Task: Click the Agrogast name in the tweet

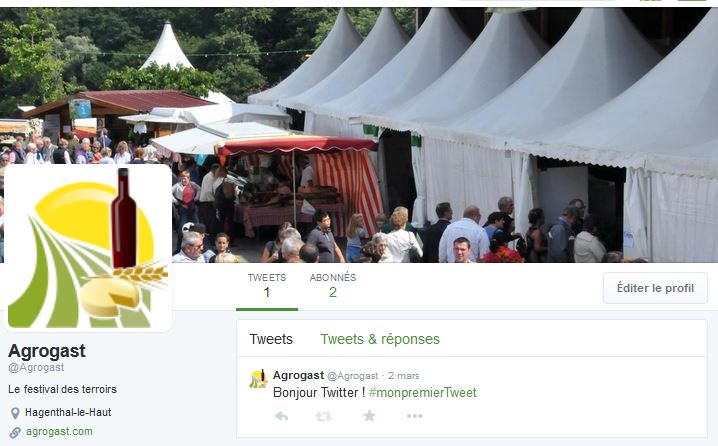Action: [x=299, y=375]
